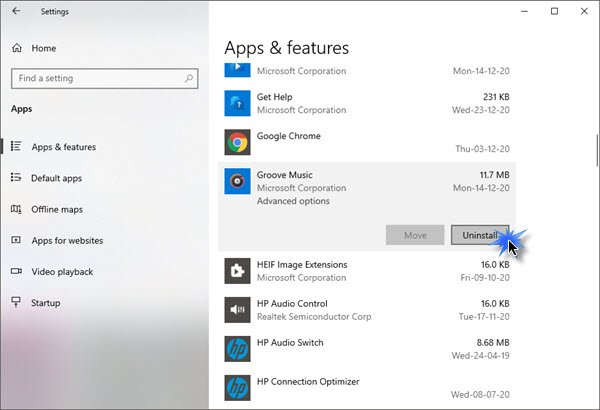Click Realtek Semiconductor Corp publisher text
The height and width of the screenshot is (410, 600).
314,317
